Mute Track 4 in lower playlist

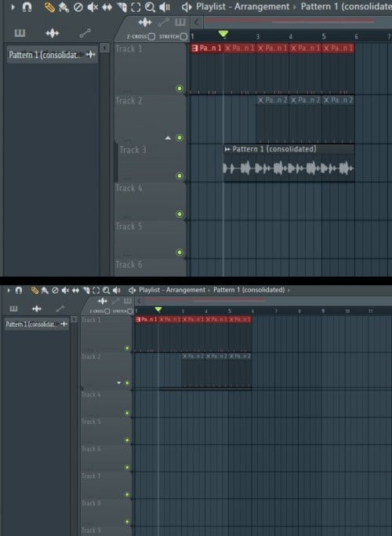pos(127,413)
